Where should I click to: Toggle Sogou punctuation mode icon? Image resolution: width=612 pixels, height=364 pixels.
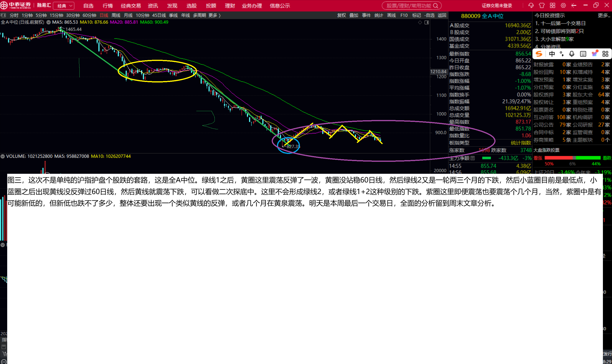pos(562,54)
